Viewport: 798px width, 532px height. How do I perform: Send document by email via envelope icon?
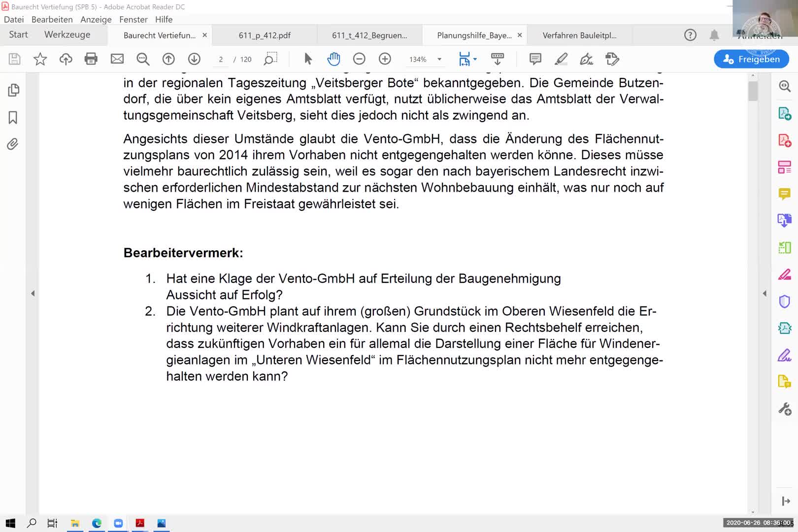117,59
